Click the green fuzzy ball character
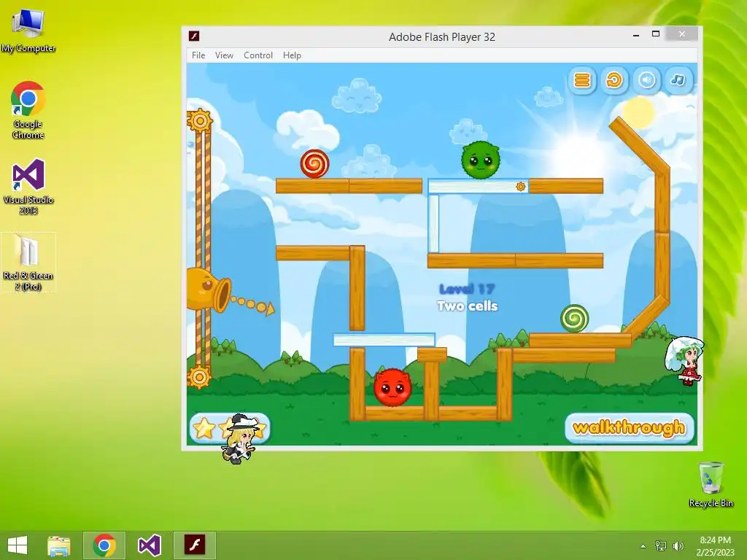This screenshot has height=560, width=747. (480, 160)
